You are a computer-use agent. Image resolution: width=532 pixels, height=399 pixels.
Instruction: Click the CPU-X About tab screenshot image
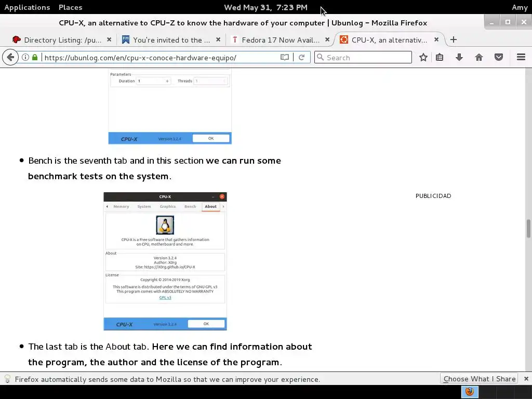pos(165,261)
